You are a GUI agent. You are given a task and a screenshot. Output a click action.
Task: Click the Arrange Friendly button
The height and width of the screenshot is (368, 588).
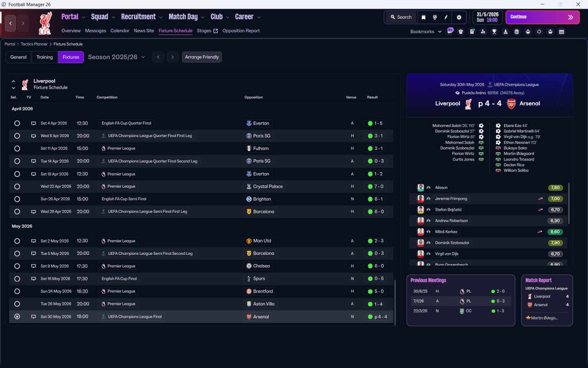point(202,57)
